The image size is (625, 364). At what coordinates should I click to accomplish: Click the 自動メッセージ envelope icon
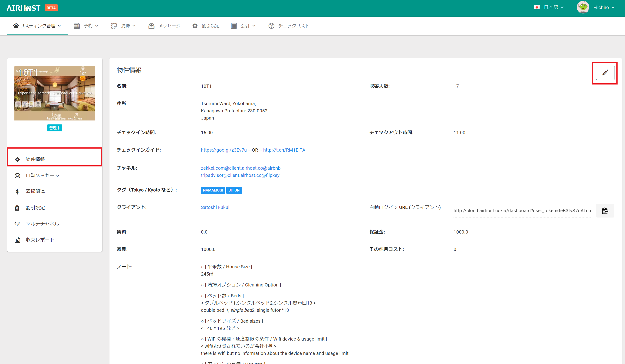tap(17, 175)
